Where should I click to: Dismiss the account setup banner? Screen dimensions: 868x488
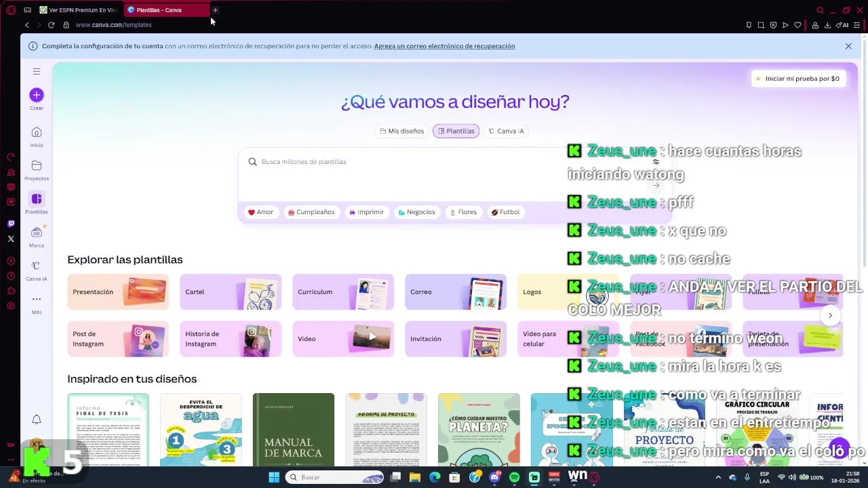848,46
